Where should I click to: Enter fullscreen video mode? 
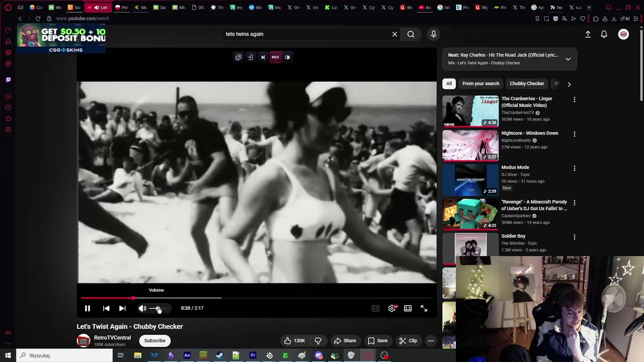(x=424, y=308)
